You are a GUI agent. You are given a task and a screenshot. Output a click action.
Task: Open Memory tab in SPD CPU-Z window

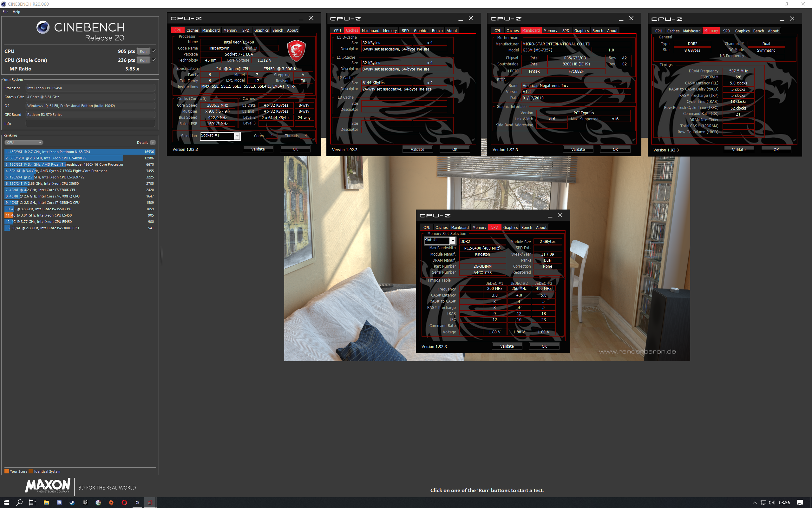pos(479,227)
